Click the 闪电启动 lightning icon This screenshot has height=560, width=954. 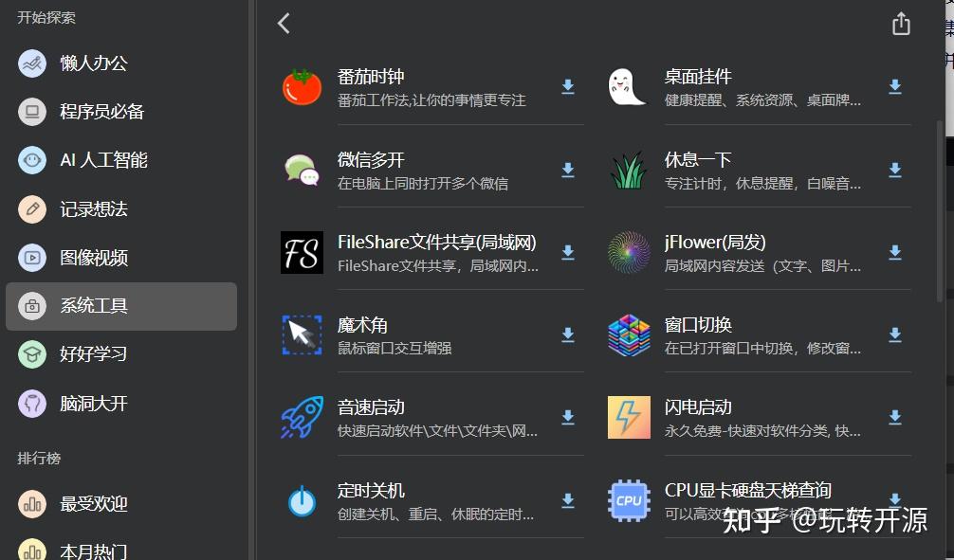tap(628, 417)
